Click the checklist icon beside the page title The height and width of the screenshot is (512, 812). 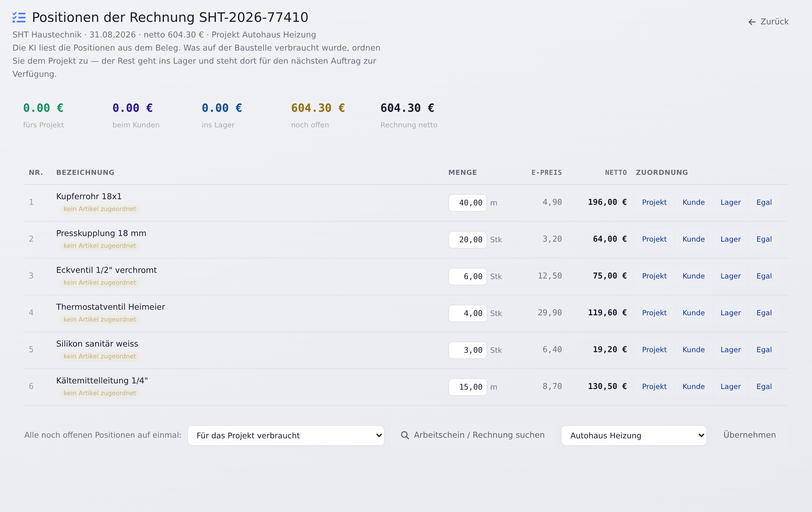point(19,17)
